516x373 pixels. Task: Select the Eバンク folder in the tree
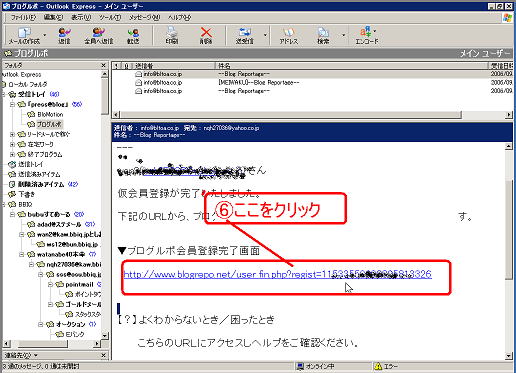coord(75,334)
